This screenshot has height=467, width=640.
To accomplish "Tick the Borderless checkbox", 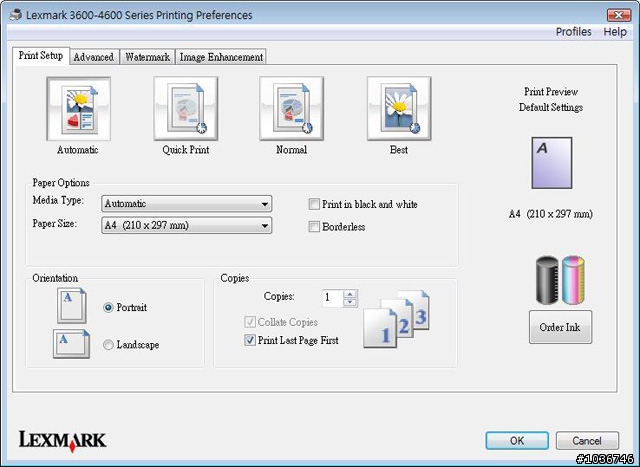I will point(314,227).
